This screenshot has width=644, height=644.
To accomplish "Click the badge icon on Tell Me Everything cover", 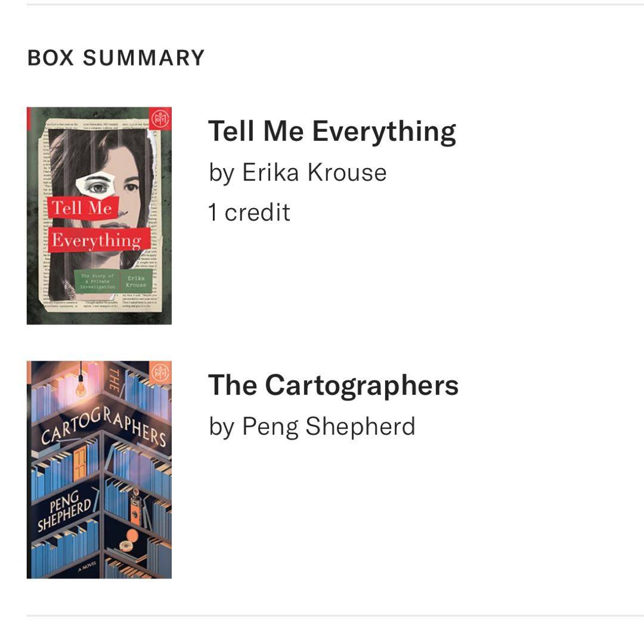I will [x=159, y=119].
